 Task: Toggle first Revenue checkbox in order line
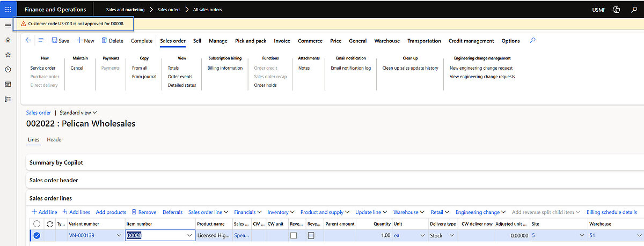[294, 235]
